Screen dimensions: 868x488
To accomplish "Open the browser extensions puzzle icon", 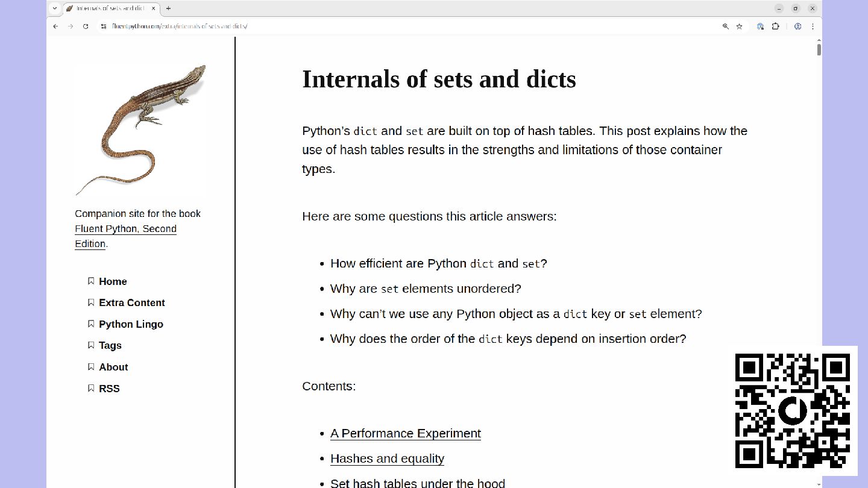I will tap(776, 27).
